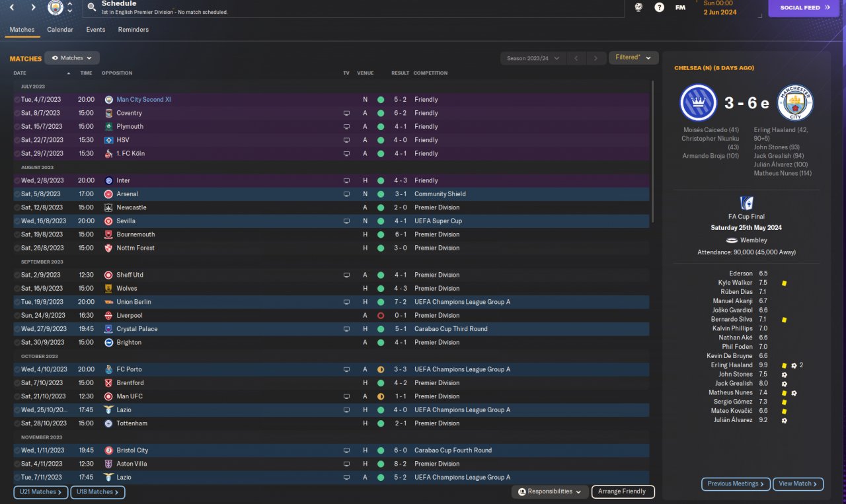Sort the list by the Opposition column header
Image resolution: width=846 pixels, height=504 pixels.
(117, 73)
